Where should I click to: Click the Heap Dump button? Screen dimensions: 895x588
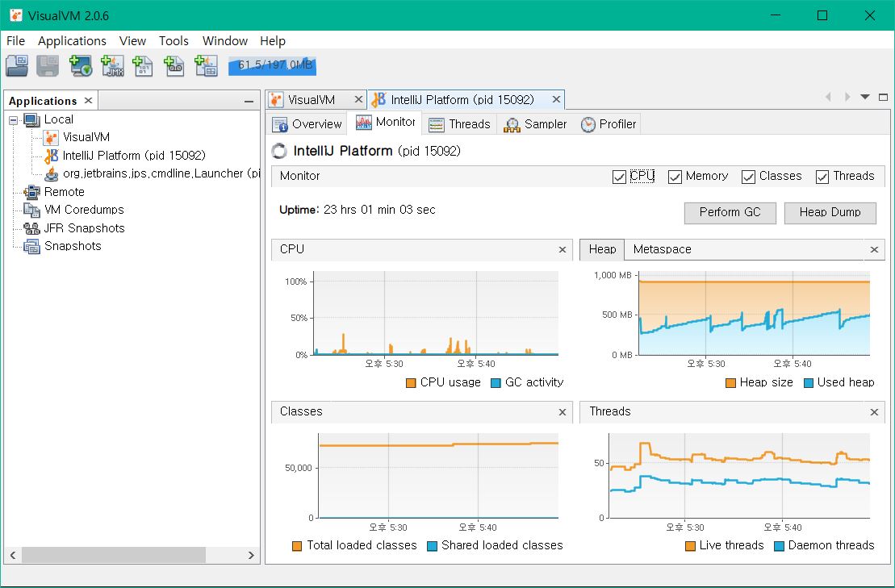pos(830,213)
